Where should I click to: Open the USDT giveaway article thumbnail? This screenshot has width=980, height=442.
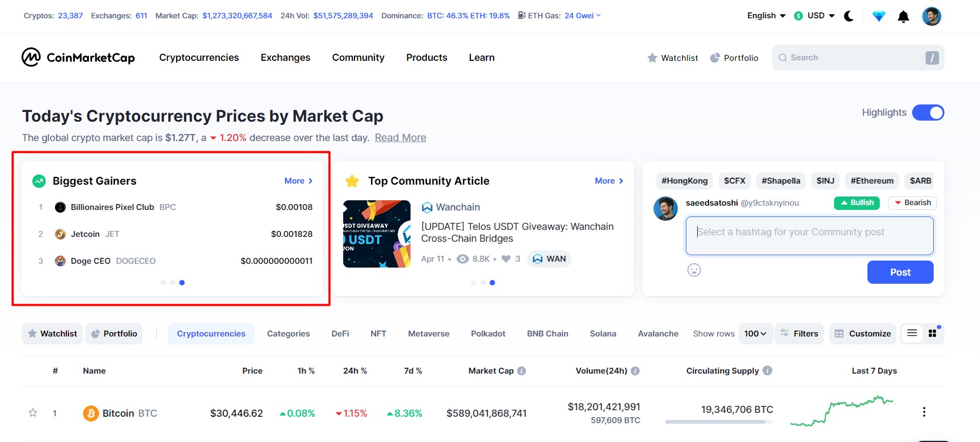tap(377, 234)
